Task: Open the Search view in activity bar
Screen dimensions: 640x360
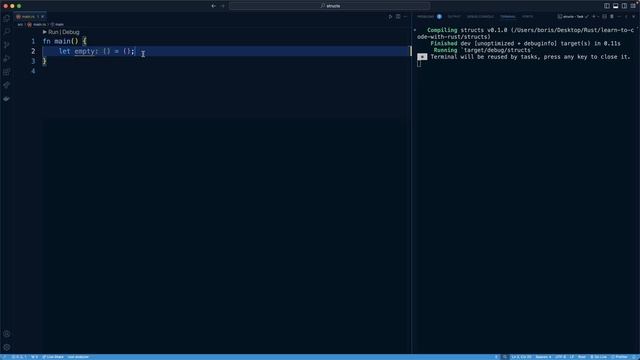Action: click(7, 31)
